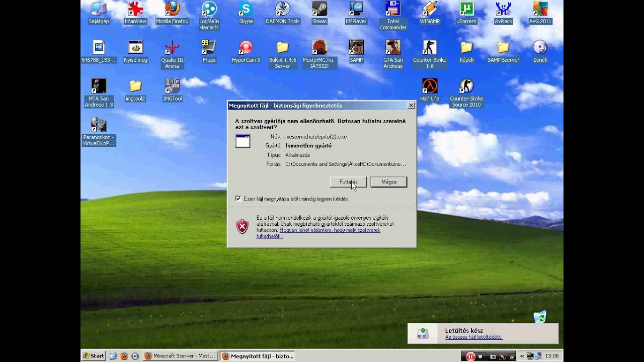Launch MTA San Andreas 1.3 shortcut
The width and height of the screenshot is (644, 362).
click(x=99, y=93)
